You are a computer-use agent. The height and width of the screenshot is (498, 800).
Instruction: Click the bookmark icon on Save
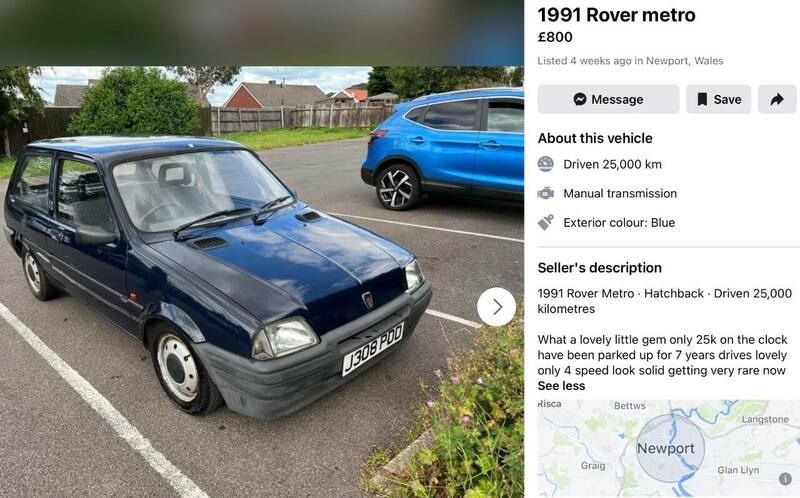702,99
